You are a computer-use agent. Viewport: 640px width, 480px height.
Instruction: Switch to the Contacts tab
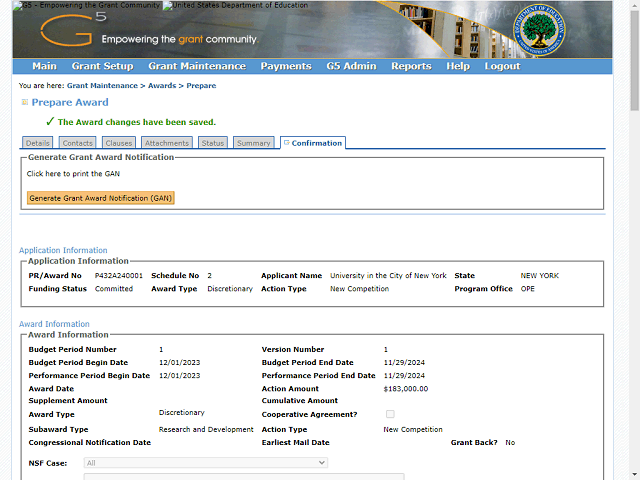(x=78, y=143)
